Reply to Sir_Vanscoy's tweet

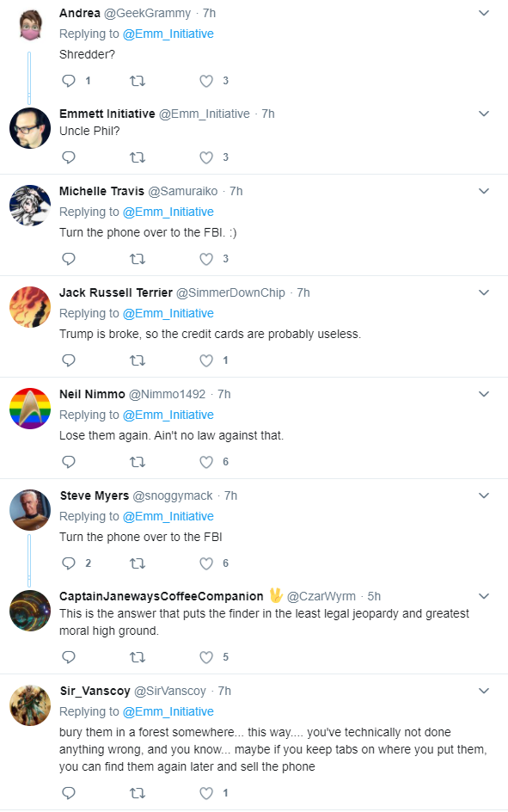pyautogui.click(x=69, y=793)
